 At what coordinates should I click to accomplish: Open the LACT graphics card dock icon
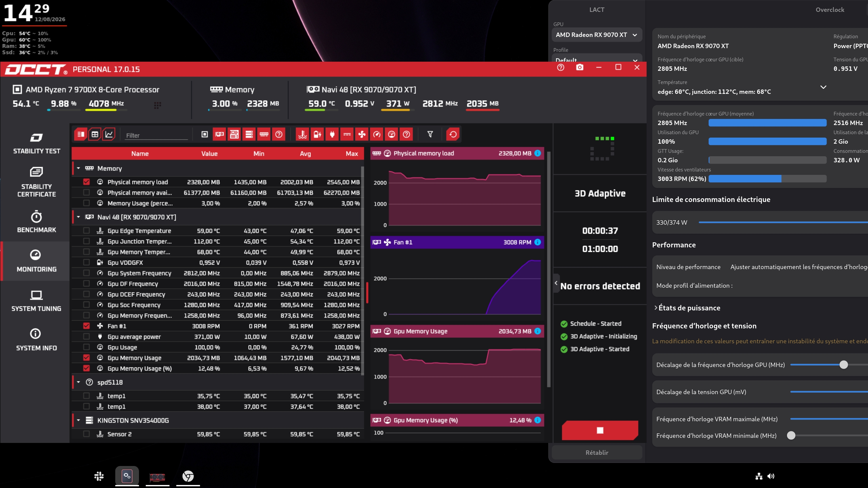tap(157, 476)
